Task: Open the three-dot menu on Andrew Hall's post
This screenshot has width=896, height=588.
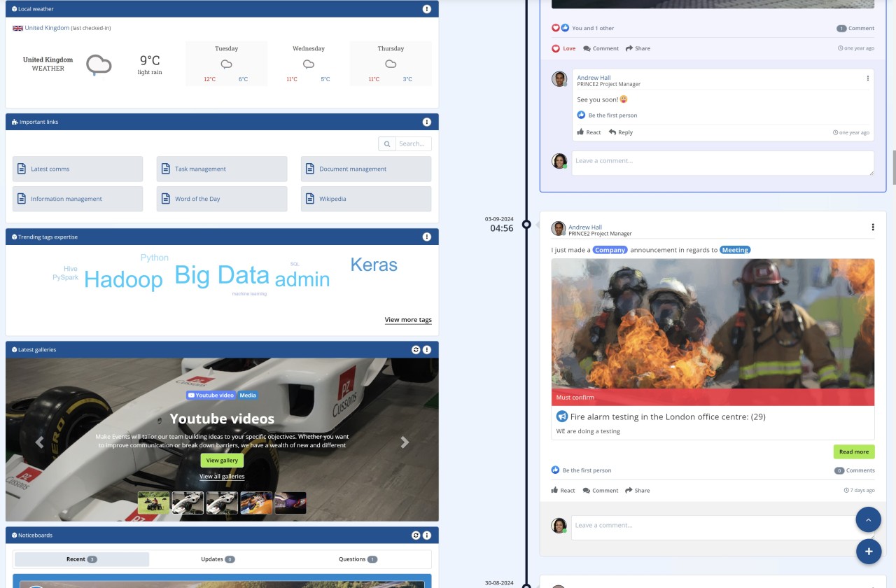Action: coord(872,227)
